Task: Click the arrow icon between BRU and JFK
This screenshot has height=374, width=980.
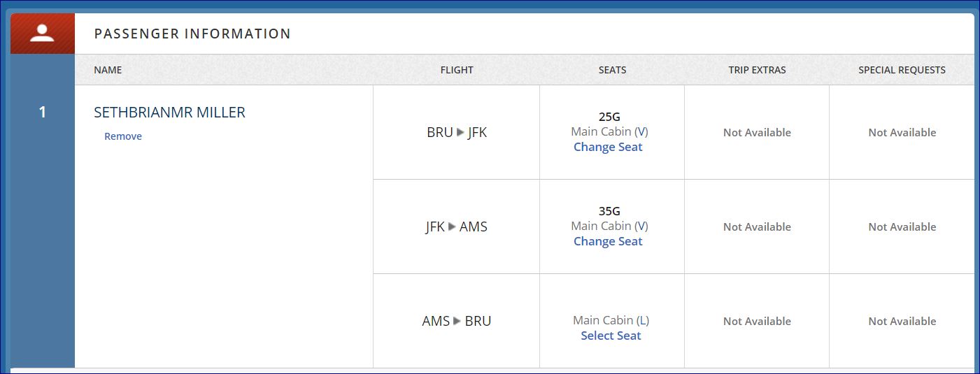Action: point(460,132)
